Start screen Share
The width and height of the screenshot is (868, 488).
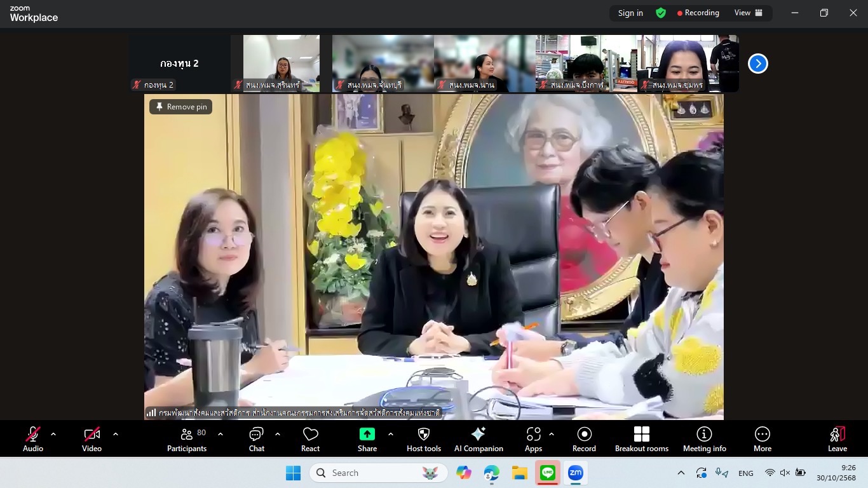click(x=367, y=439)
